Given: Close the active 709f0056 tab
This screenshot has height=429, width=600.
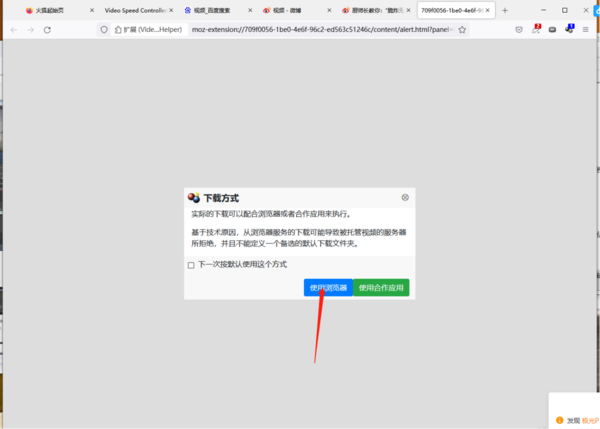Looking at the screenshot, I should coord(488,10).
